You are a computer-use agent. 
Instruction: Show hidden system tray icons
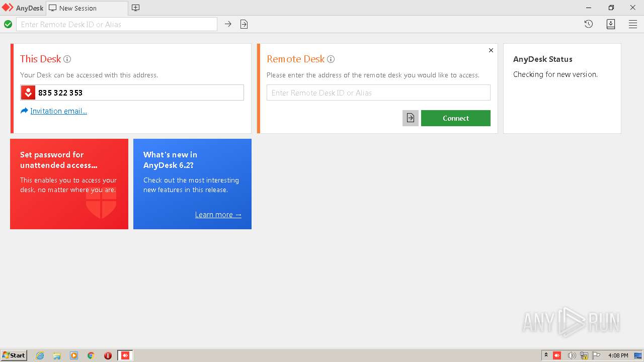click(x=546, y=355)
